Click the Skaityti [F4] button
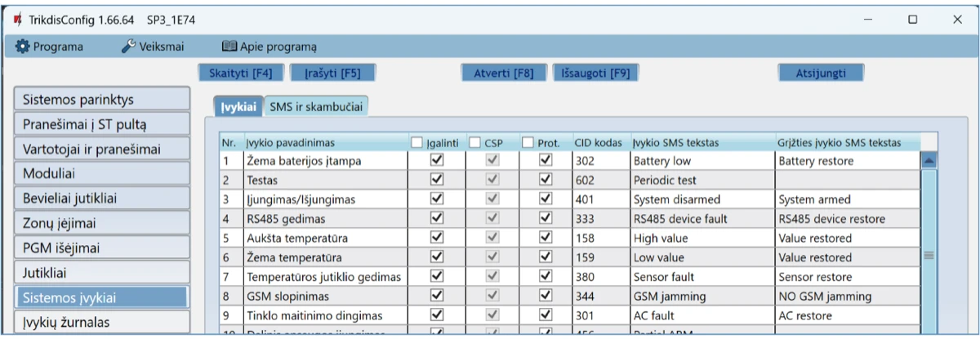This screenshot has height=339, width=980. click(241, 73)
